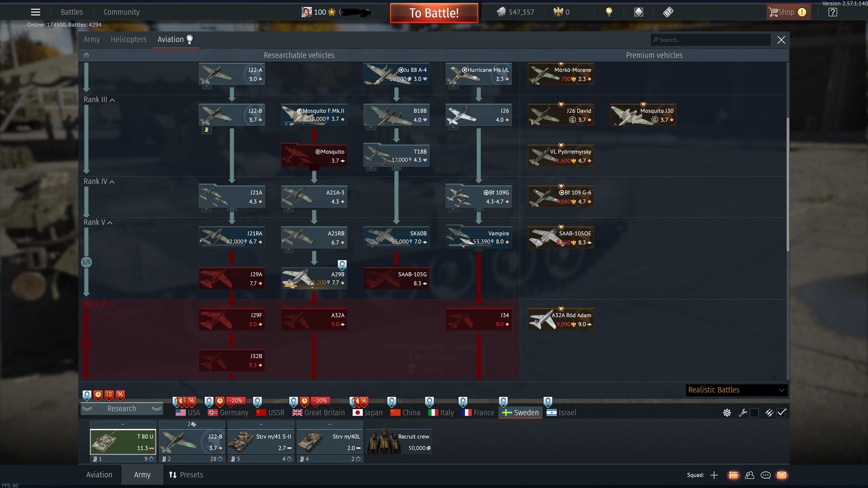868x488 pixels.
Task: Click the Silver Lions currency balance
Action: tap(515, 12)
